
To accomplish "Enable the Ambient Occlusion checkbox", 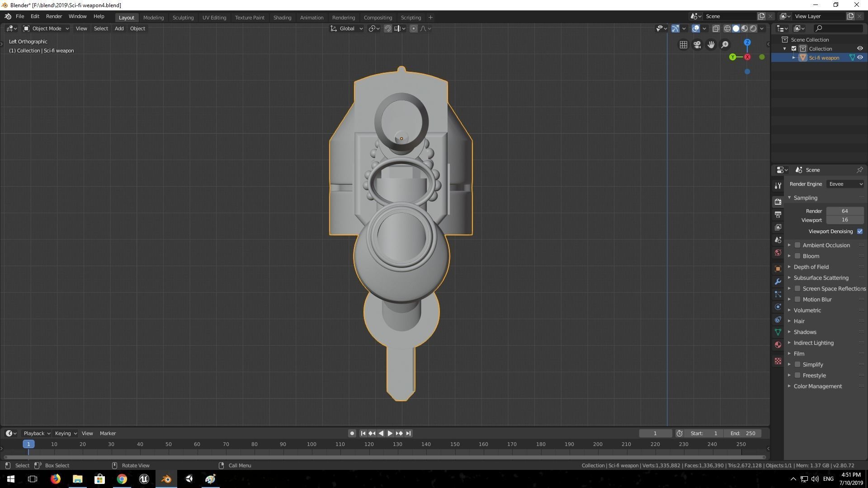I will point(797,245).
